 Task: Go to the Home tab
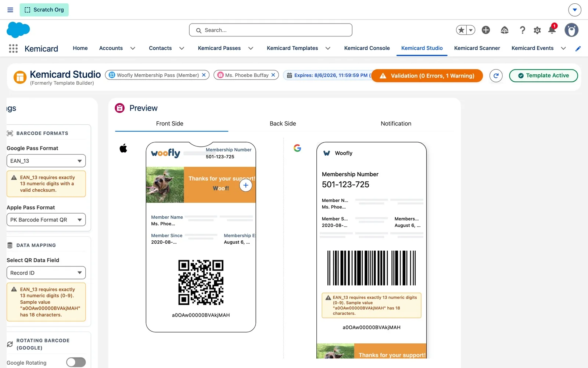[80, 48]
